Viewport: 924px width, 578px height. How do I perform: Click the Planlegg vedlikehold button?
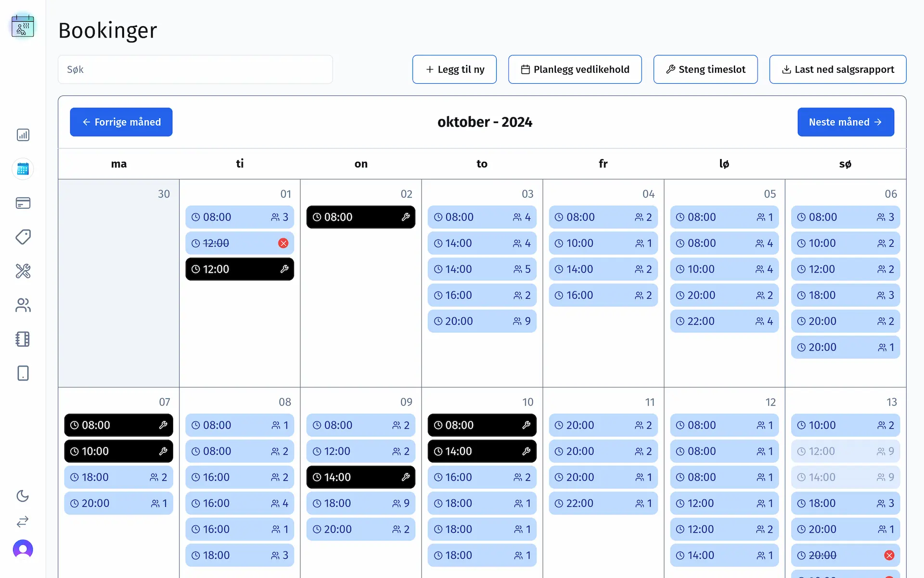(x=575, y=69)
